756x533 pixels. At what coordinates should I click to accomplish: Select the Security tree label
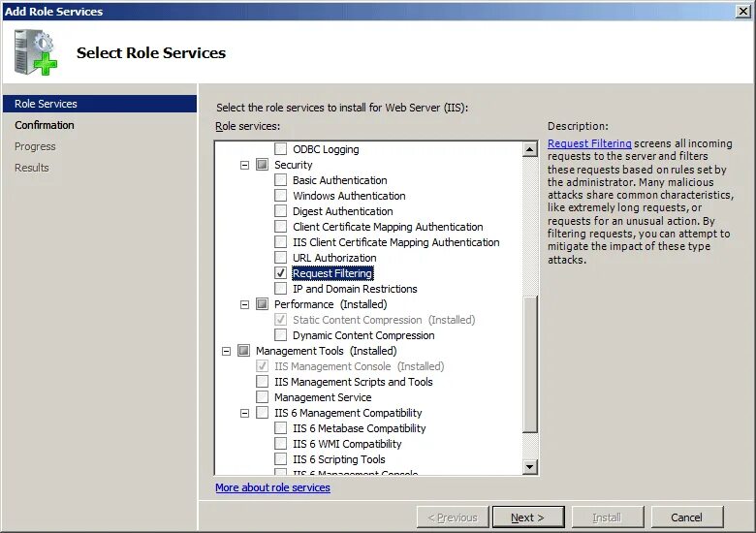(294, 165)
